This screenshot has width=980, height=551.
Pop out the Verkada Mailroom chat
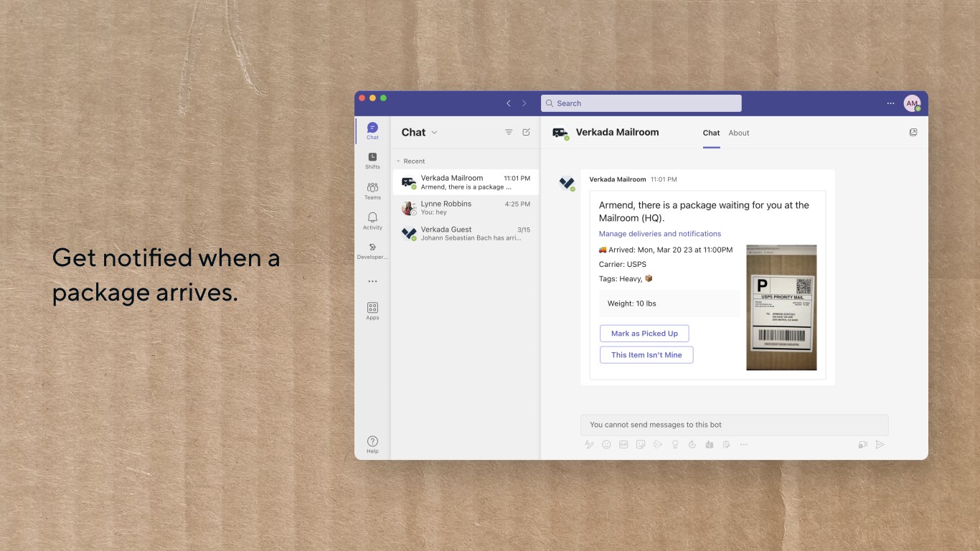coord(913,132)
